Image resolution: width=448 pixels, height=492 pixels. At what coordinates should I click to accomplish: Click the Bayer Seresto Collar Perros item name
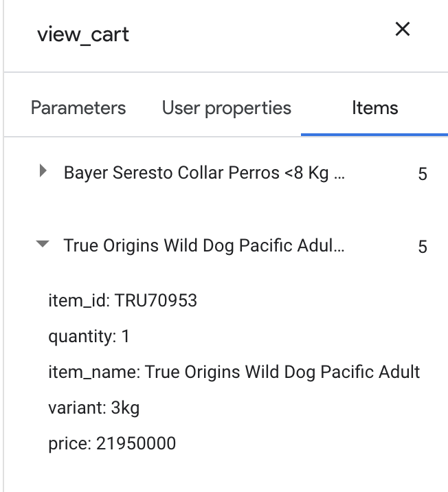click(x=204, y=172)
